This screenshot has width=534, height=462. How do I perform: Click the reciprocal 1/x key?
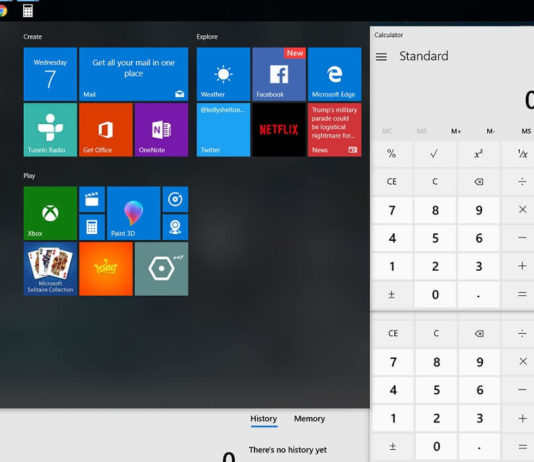[522, 154]
